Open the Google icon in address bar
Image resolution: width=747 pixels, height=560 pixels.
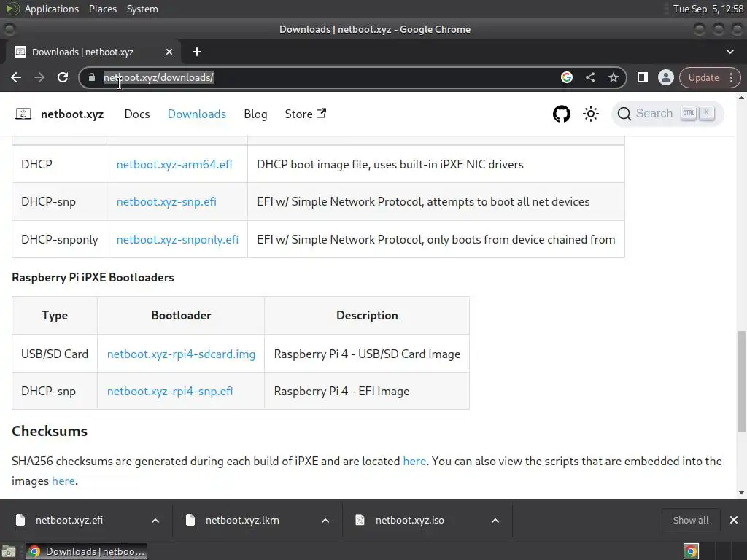566,77
